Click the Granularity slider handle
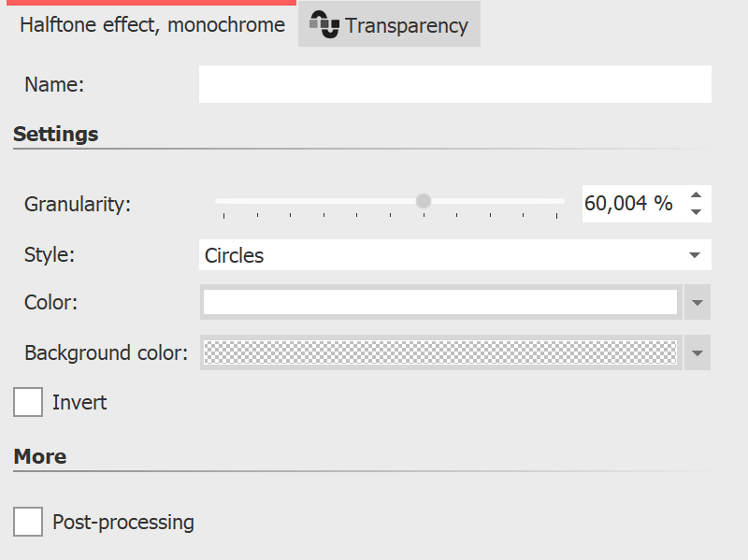This screenshot has width=748, height=560. click(423, 200)
